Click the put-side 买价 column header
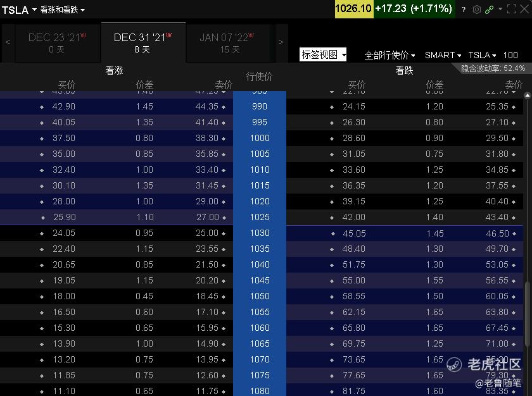The height and width of the screenshot is (396, 532). pos(357,85)
